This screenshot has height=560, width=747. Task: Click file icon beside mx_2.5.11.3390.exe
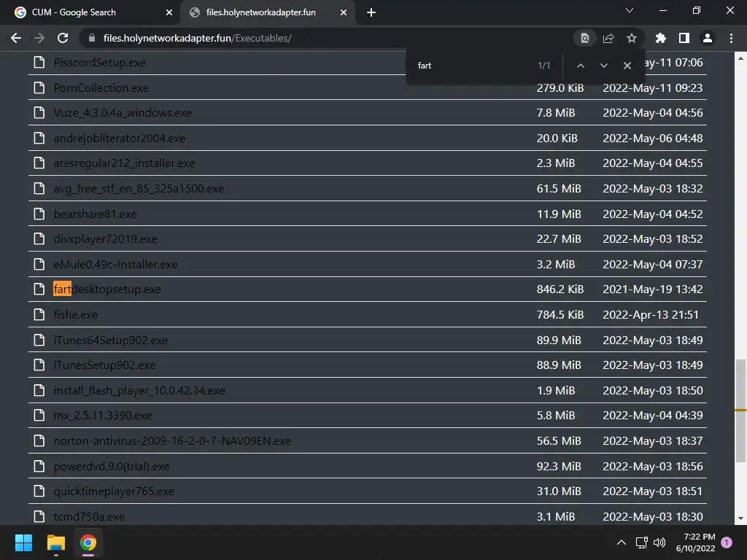point(39,415)
